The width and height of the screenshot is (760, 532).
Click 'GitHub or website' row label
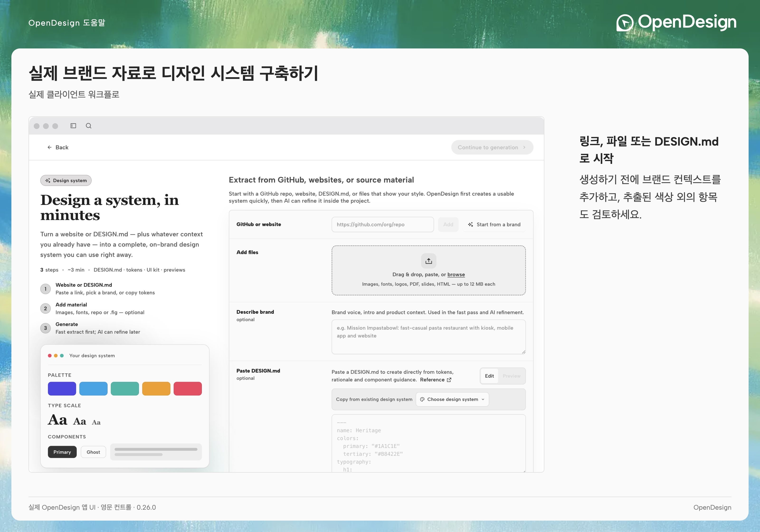point(259,224)
